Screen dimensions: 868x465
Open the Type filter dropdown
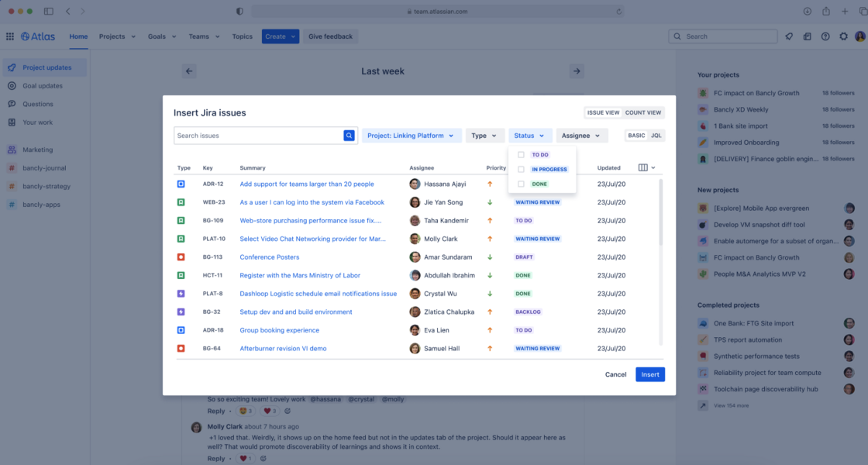(x=485, y=135)
